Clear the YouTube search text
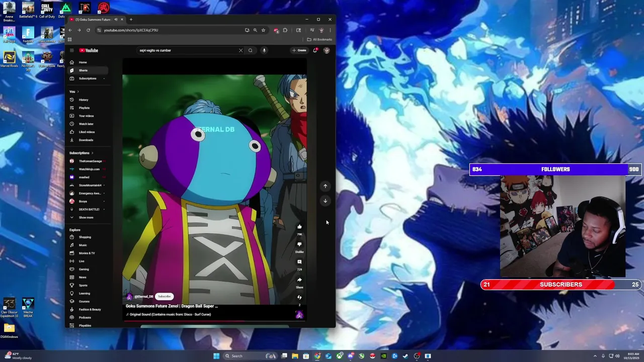This screenshot has height=362, width=644. (x=240, y=50)
